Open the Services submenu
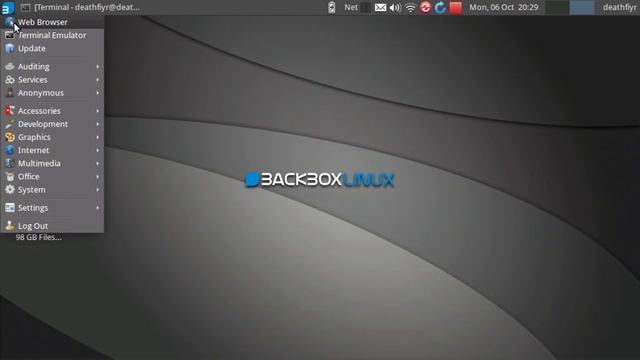The width and height of the screenshot is (640, 360). 52,80
